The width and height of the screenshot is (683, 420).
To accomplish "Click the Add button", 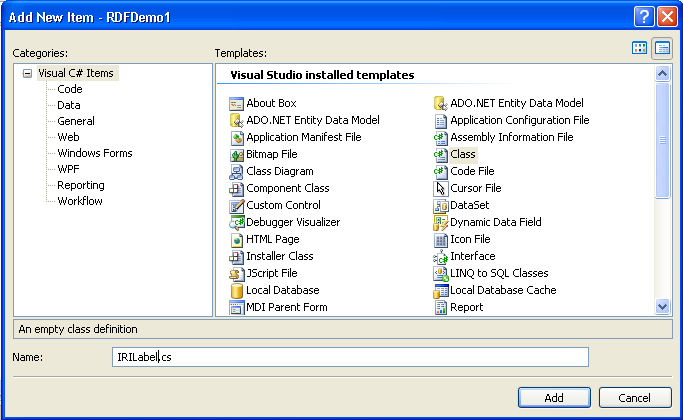I will [554, 397].
